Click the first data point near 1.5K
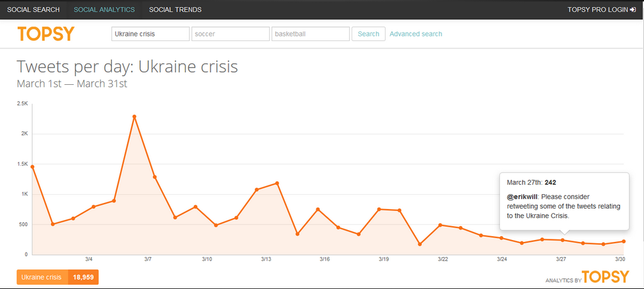Screen dimensions: 644x289 [x=33, y=166]
